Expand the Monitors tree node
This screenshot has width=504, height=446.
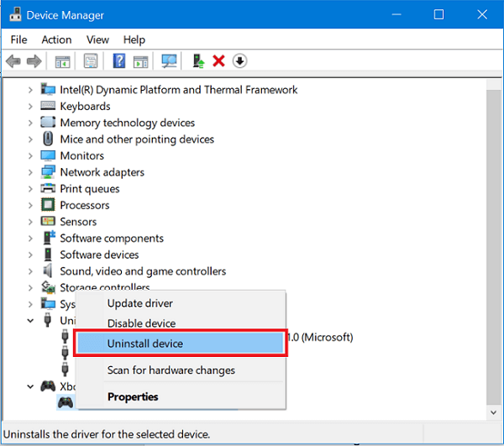[31, 156]
